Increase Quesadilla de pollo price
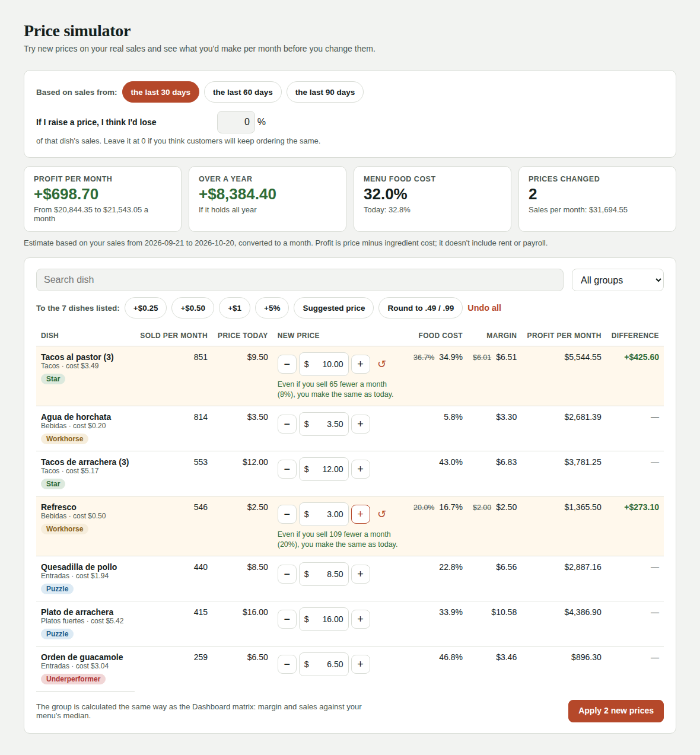700x755 pixels. pyautogui.click(x=361, y=574)
